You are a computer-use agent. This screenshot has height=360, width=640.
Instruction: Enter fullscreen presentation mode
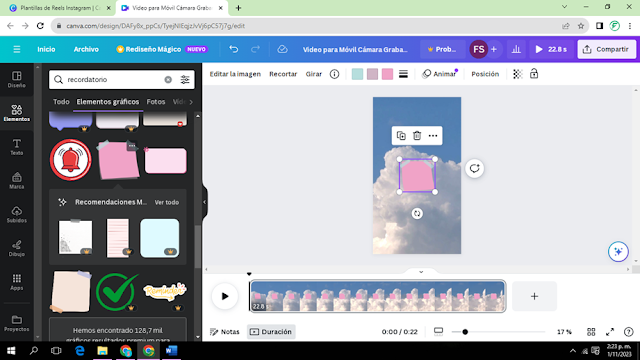point(610,332)
